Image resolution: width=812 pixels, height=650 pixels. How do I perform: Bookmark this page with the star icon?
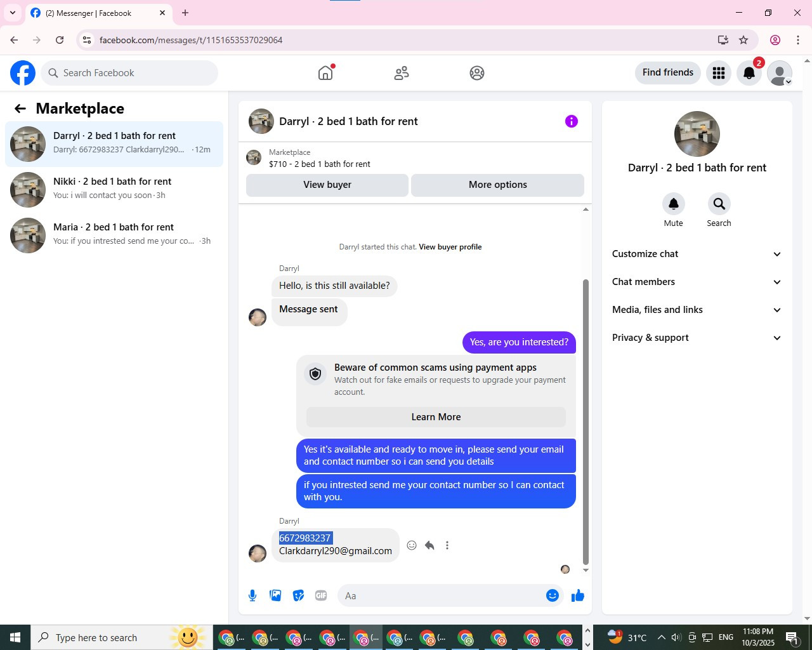pos(743,40)
